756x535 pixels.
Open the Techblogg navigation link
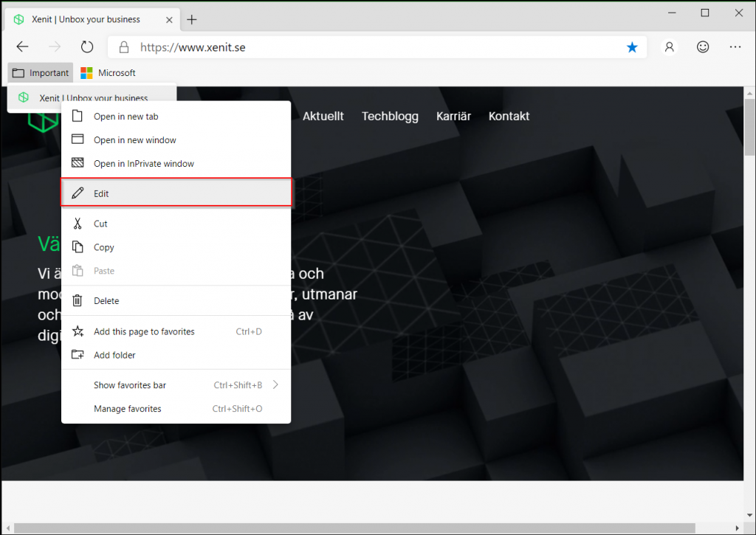click(390, 116)
